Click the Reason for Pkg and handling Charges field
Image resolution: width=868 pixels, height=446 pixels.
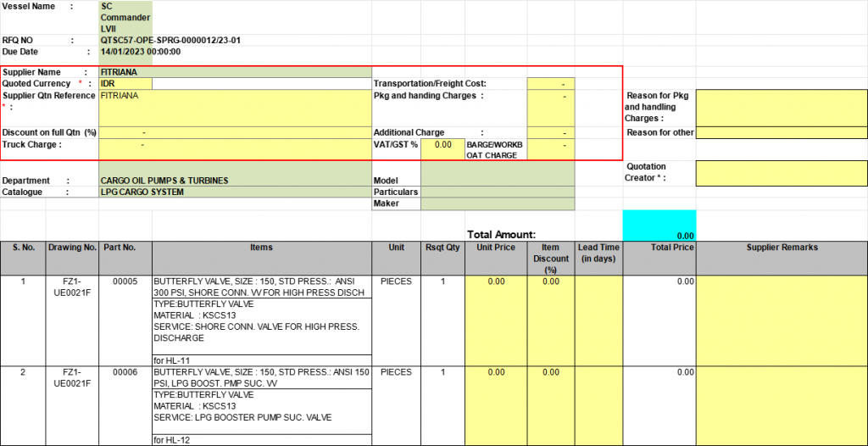[781, 108]
